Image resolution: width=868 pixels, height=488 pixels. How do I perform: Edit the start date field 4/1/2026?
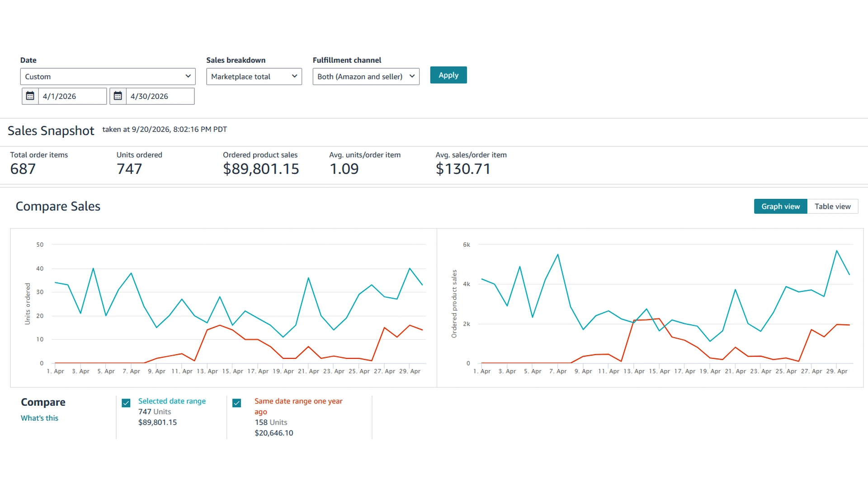72,96
